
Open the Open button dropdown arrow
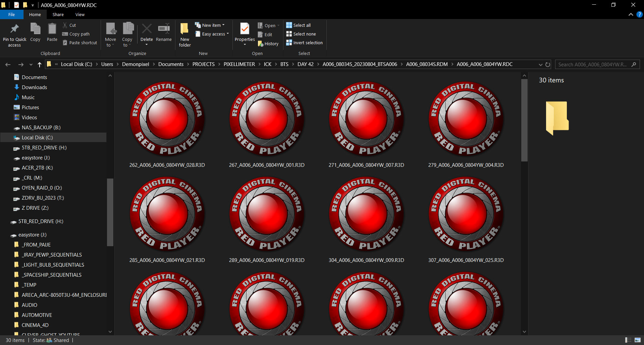pos(278,25)
